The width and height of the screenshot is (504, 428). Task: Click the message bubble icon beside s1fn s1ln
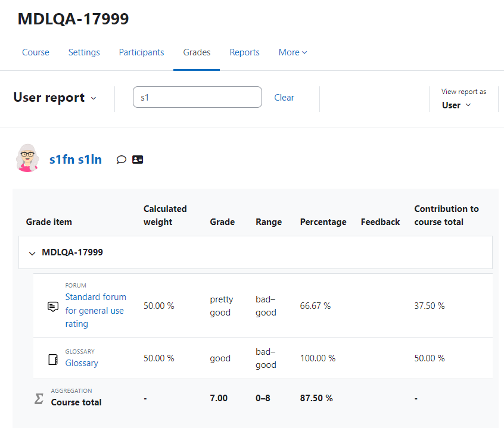pos(121,160)
